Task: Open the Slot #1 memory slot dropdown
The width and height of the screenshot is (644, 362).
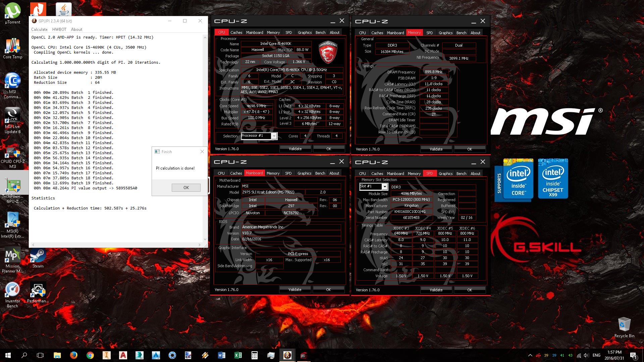Action: point(373,186)
